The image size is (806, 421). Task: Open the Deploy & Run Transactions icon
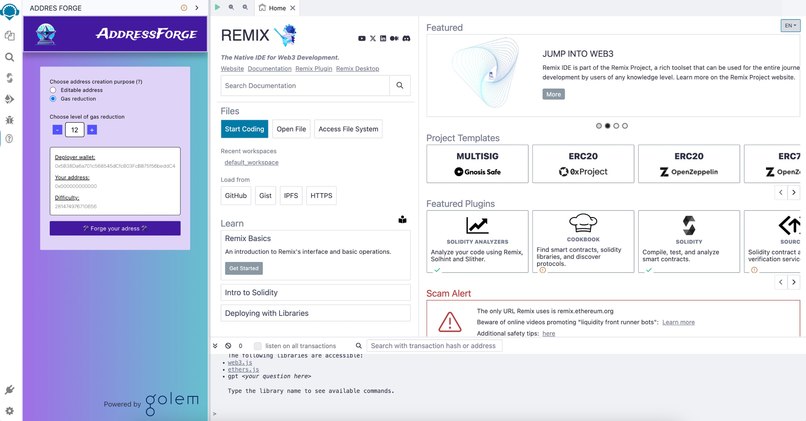[10, 99]
